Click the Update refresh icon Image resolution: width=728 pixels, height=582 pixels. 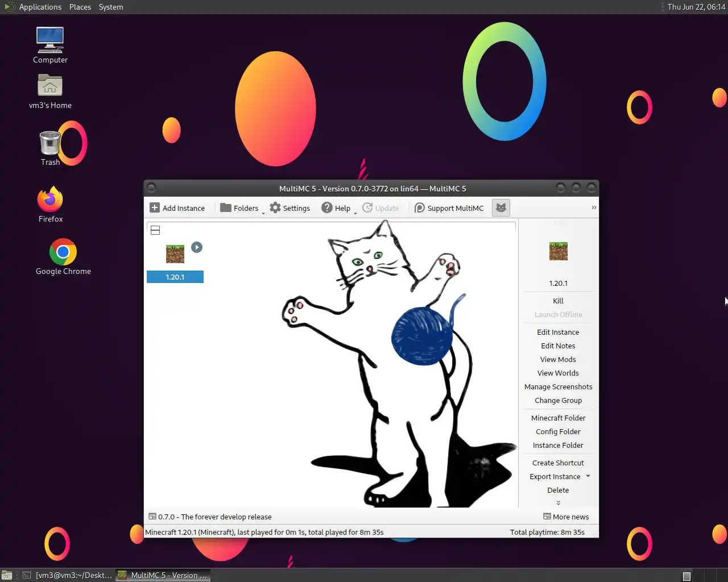[367, 208]
